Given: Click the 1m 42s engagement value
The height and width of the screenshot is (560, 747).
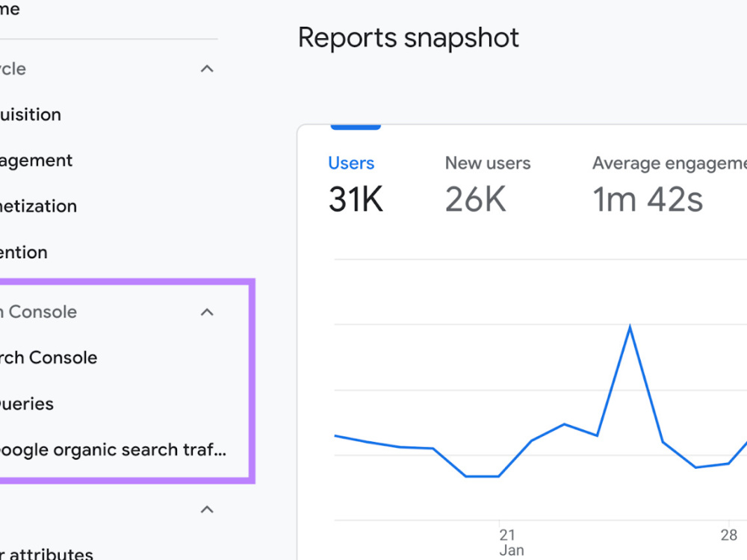Looking at the screenshot, I should click(x=648, y=199).
